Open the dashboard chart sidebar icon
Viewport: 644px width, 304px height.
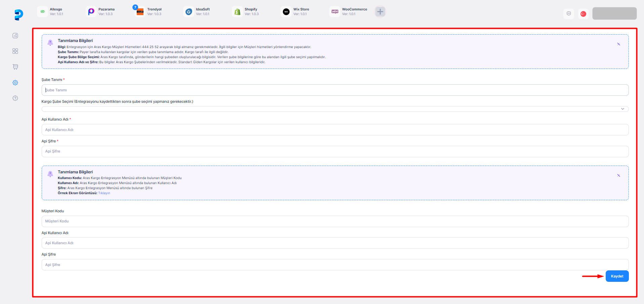[x=15, y=36]
